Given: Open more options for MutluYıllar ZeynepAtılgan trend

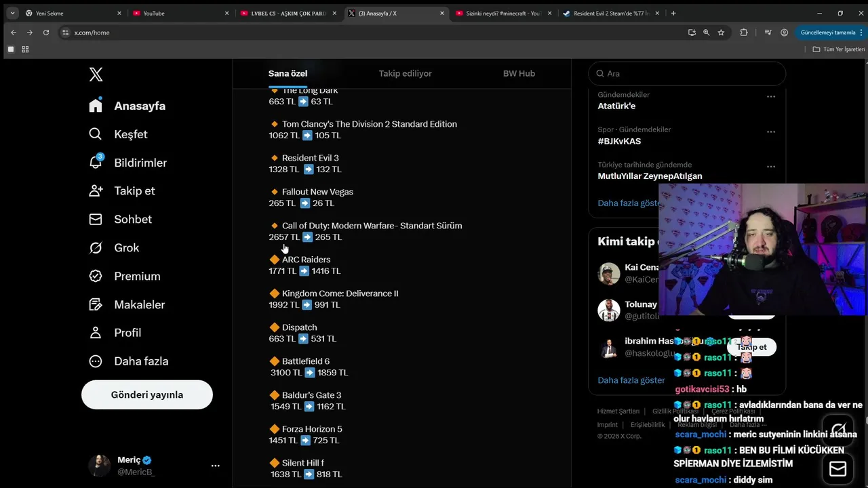Looking at the screenshot, I should pyautogui.click(x=771, y=166).
